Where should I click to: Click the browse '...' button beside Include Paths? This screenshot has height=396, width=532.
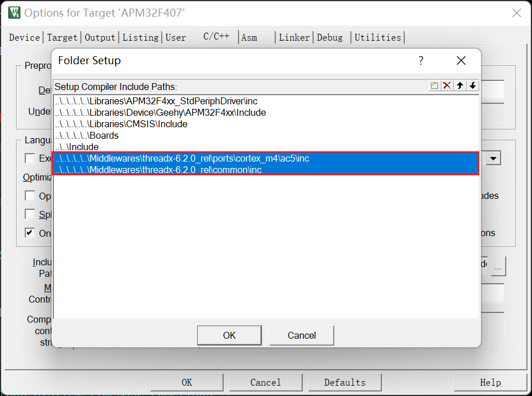point(499,266)
